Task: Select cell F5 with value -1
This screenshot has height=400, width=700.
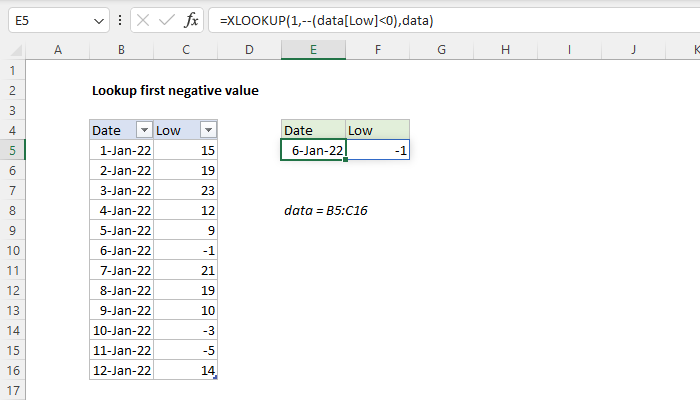Action: tap(377, 150)
